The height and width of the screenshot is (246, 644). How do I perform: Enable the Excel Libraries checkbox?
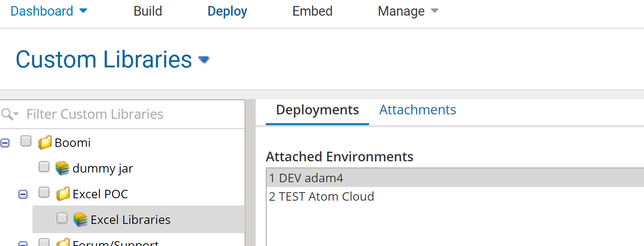62,218
